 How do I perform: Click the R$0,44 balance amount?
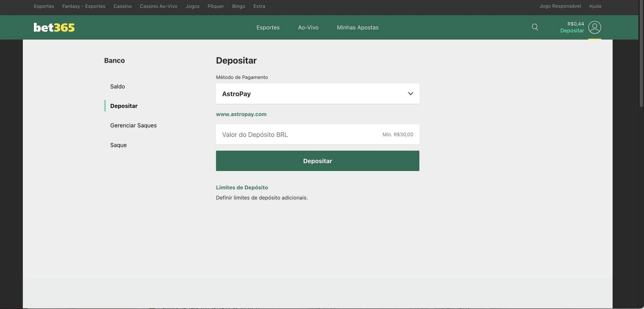point(576,24)
